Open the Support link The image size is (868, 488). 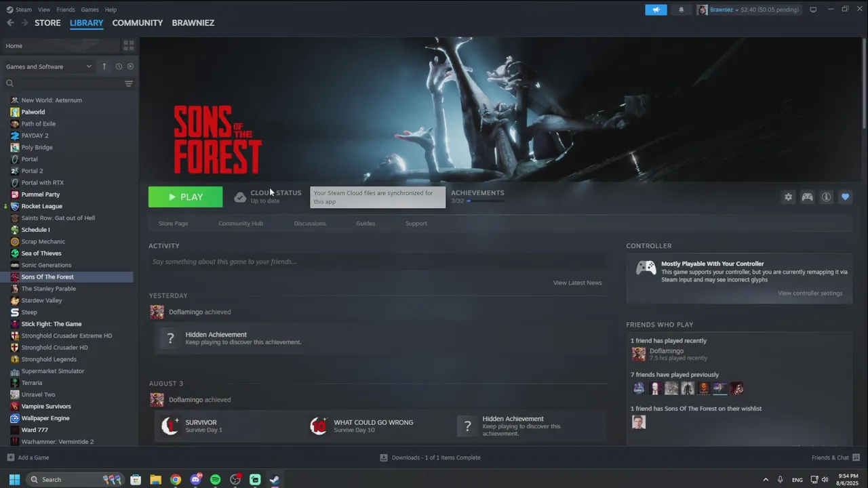click(x=416, y=223)
